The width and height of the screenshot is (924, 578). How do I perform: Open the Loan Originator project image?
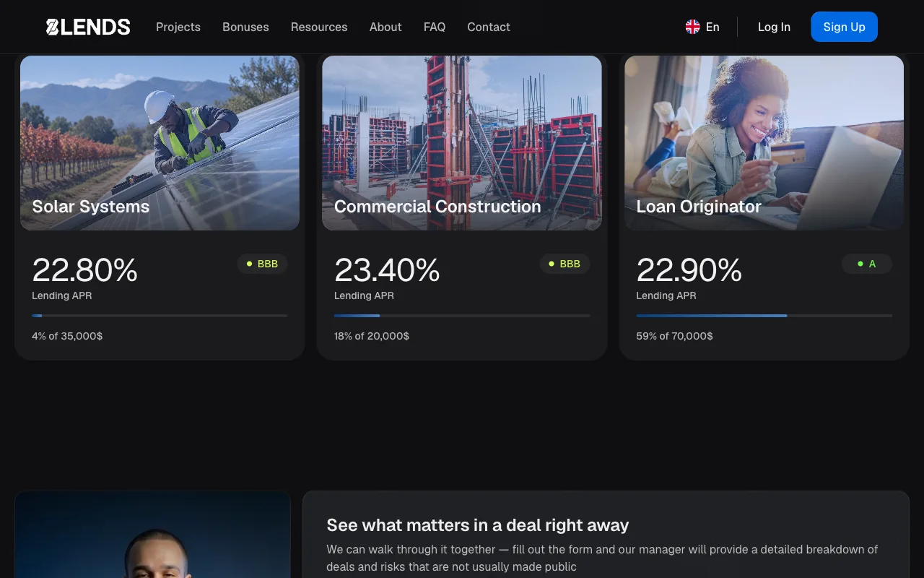point(764,143)
